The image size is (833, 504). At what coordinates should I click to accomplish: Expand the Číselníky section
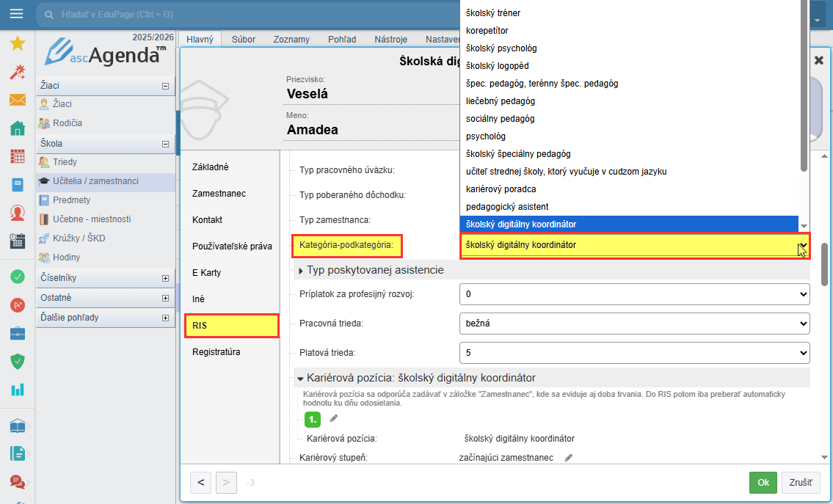(165, 279)
